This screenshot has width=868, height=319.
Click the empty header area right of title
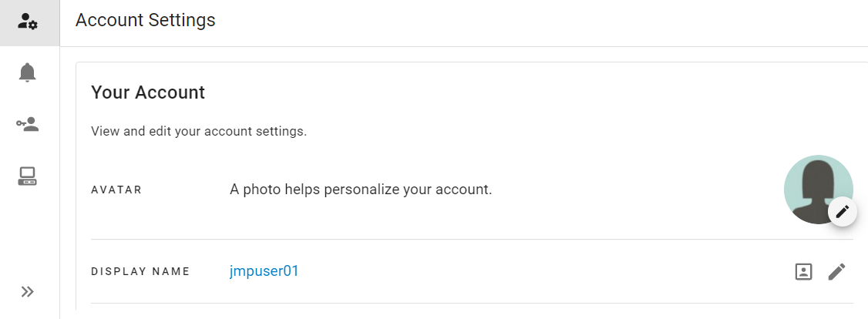(540, 22)
